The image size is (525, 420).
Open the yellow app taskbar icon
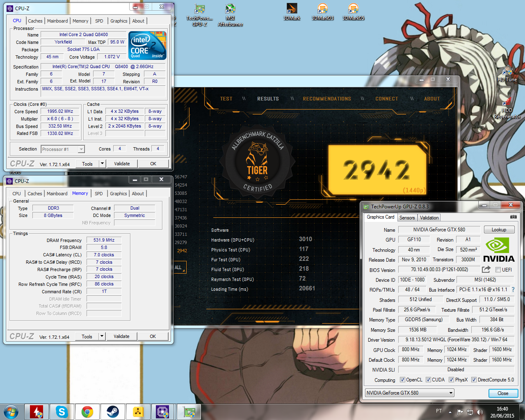click(x=138, y=412)
